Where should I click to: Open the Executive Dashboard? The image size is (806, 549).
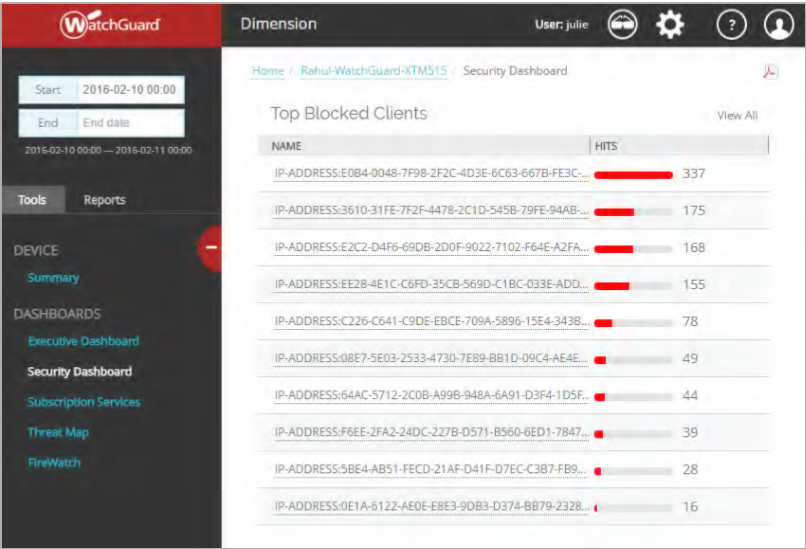click(83, 341)
